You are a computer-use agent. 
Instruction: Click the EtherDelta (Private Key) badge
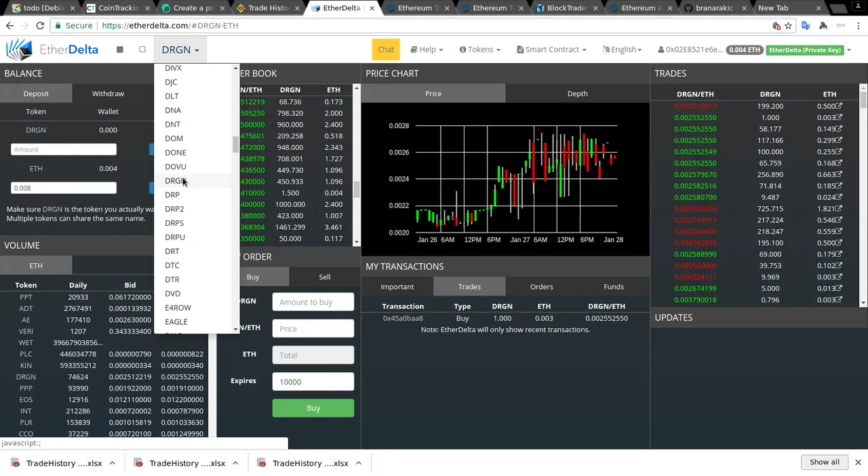coord(805,50)
